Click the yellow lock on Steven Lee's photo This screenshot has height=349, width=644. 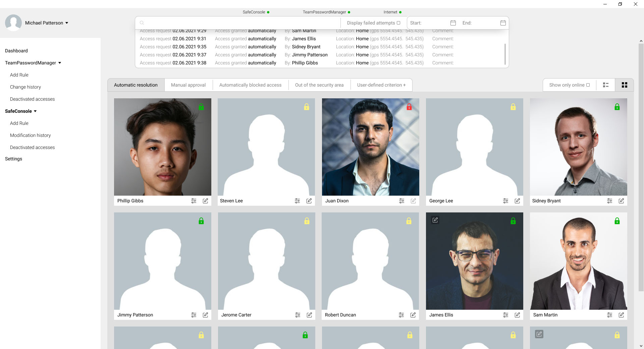click(307, 107)
